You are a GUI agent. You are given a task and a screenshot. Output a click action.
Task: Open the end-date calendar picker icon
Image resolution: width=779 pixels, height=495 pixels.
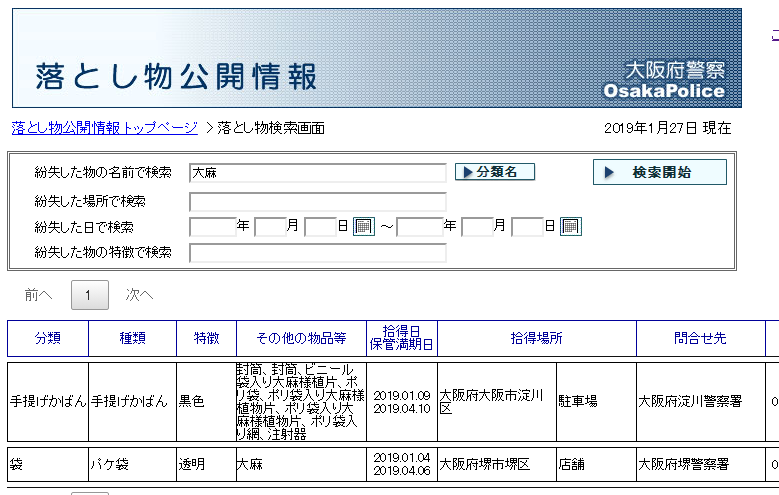(x=570, y=227)
